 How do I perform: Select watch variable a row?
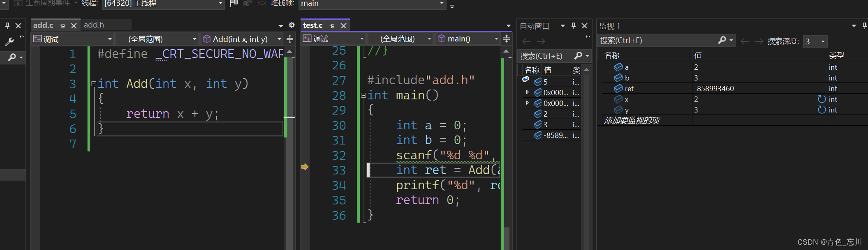click(x=734, y=67)
